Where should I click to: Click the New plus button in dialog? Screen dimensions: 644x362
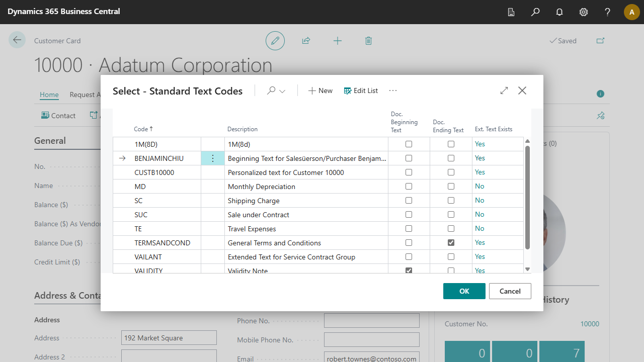point(320,90)
